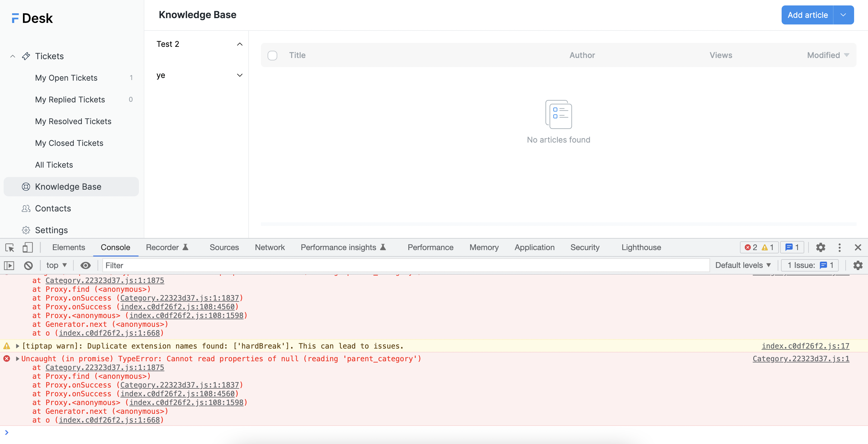Collapse the Tickets section in the sidebar
868x444 pixels.
[x=12, y=56]
